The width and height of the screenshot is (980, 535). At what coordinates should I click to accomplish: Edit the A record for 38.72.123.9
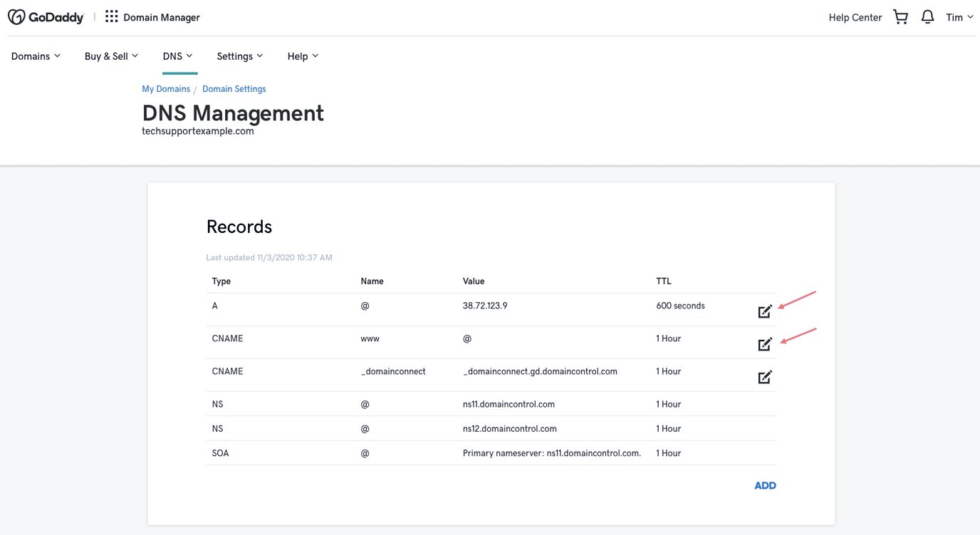[764, 311]
